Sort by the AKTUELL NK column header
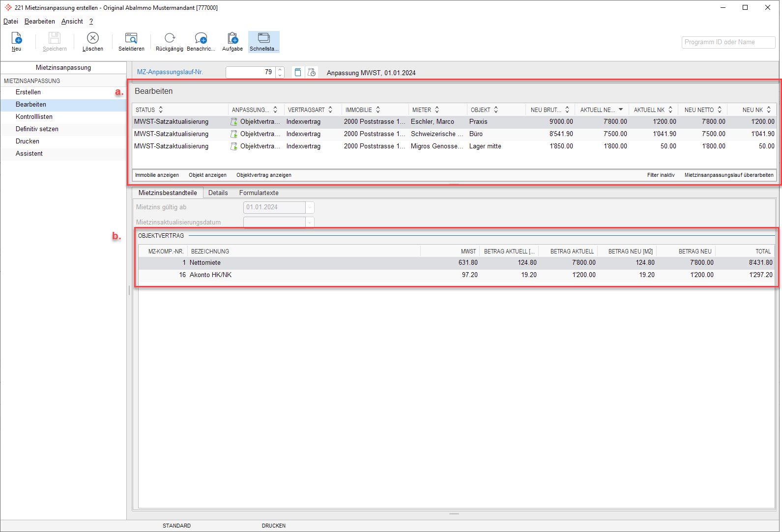Viewport: 782px width, 532px height. pyautogui.click(x=653, y=110)
